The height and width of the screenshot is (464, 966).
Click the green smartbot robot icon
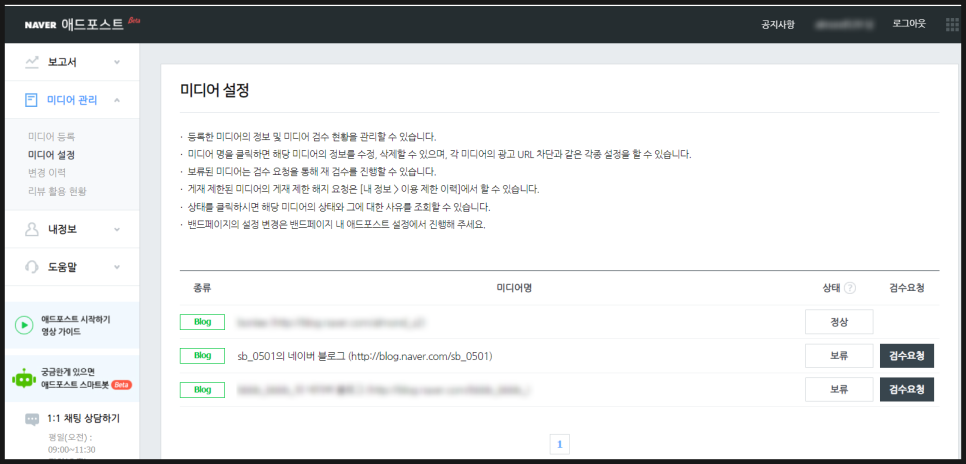23,378
